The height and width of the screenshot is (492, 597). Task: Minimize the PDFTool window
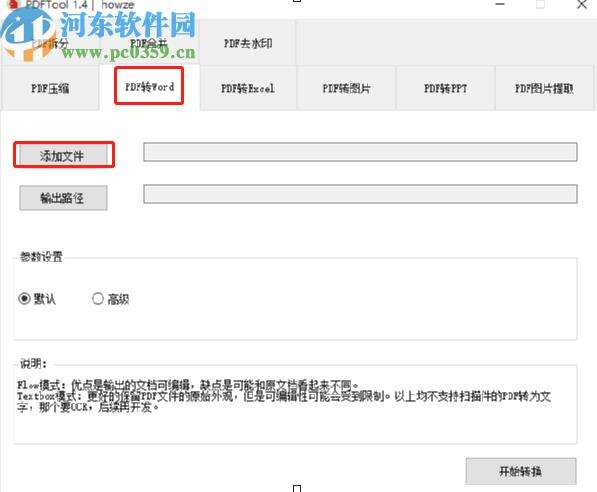coord(500,4)
